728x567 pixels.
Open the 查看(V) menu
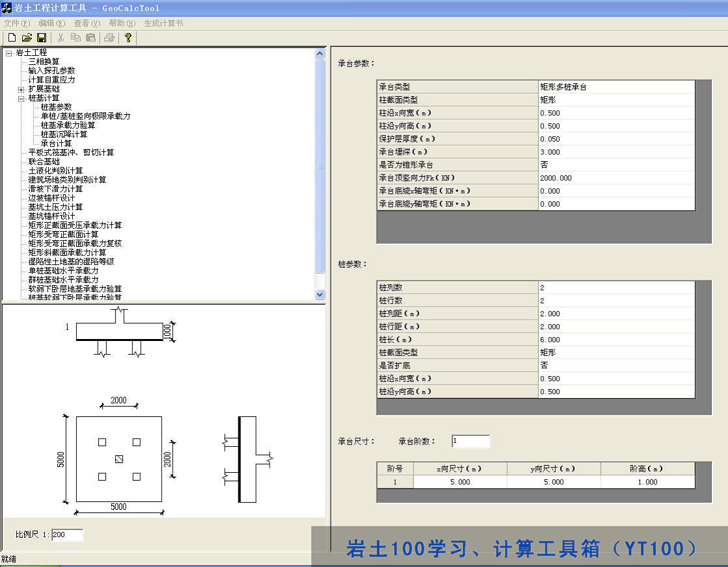87,23
